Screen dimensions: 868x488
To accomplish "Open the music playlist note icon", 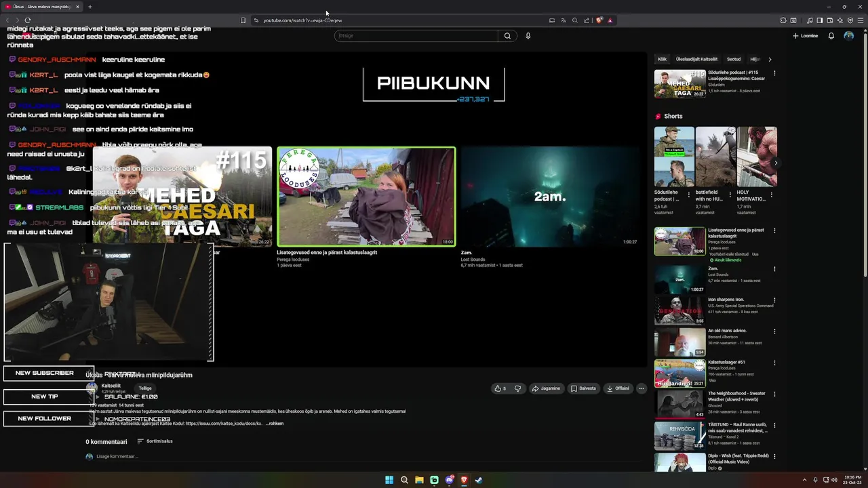I will 810,20.
